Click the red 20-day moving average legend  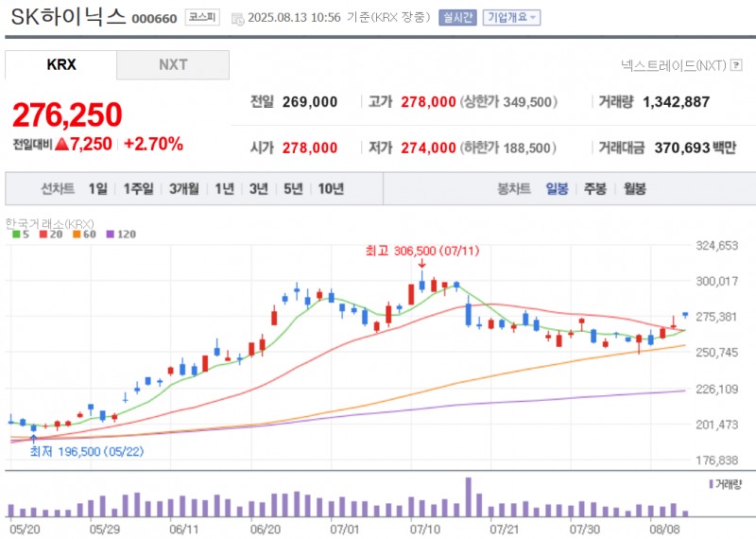point(51,235)
